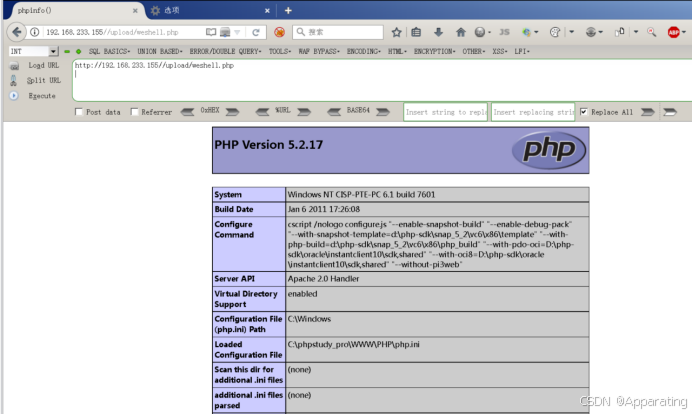The width and height of the screenshot is (692, 415).
Task: Click the smiley face toolbar icon
Action: pyautogui.click(x=480, y=32)
